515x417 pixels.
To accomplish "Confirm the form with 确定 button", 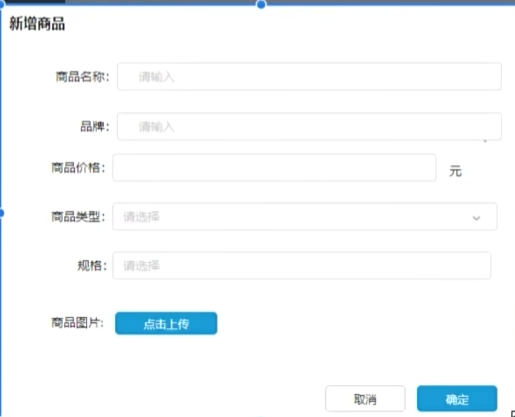I will coord(457,399).
